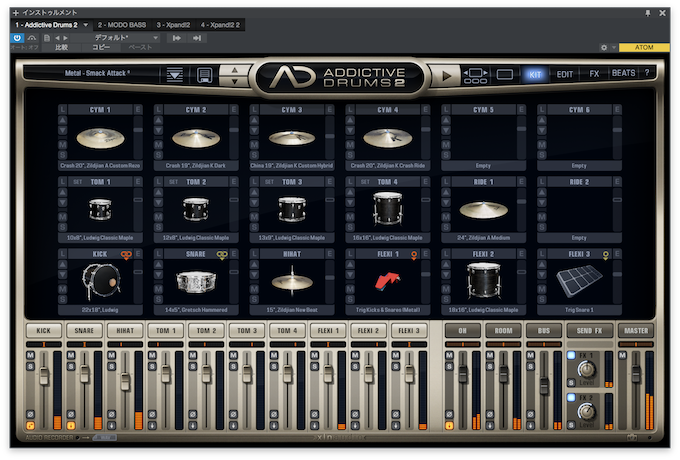680x460 pixels.
Task: Click the save preset floppy disk icon
Action: click(x=204, y=75)
